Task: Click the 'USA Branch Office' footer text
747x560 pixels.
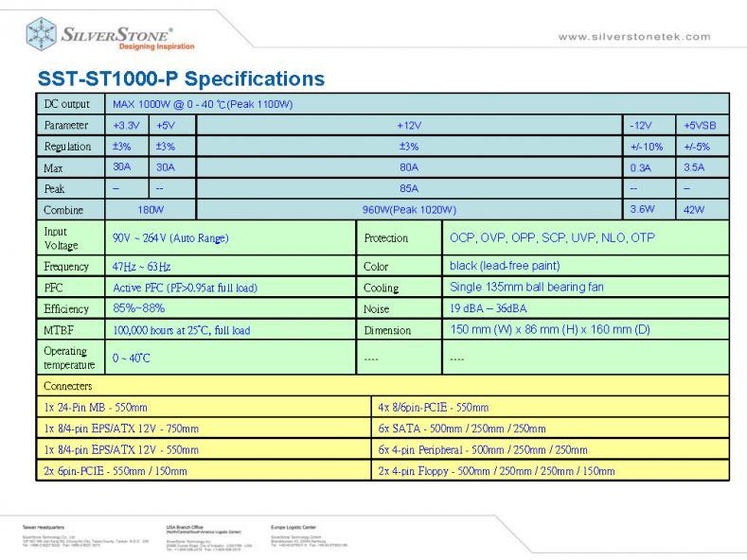Action: point(185,527)
